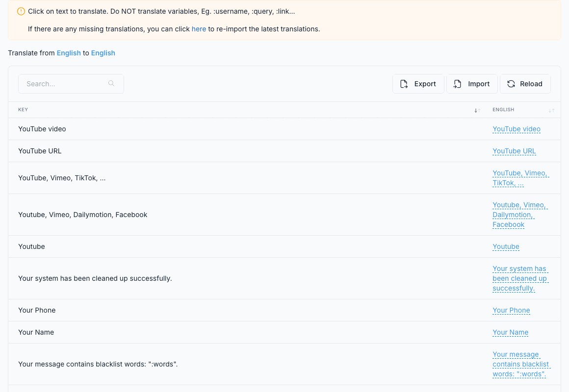The width and height of the screenshot is (569, 392).
Task: Select the 'Your Phone' key text
Action: [37, 310]
